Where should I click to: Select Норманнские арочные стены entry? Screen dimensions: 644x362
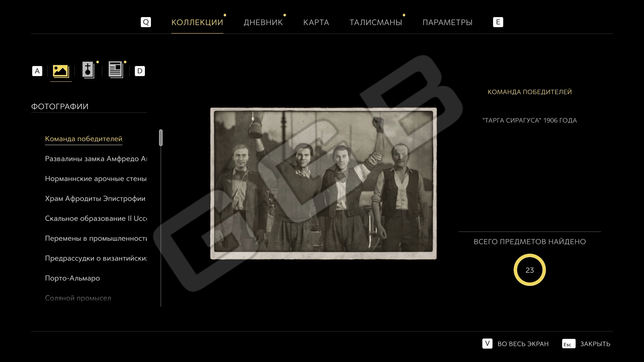pyautogui.click(x=96, y=179)
